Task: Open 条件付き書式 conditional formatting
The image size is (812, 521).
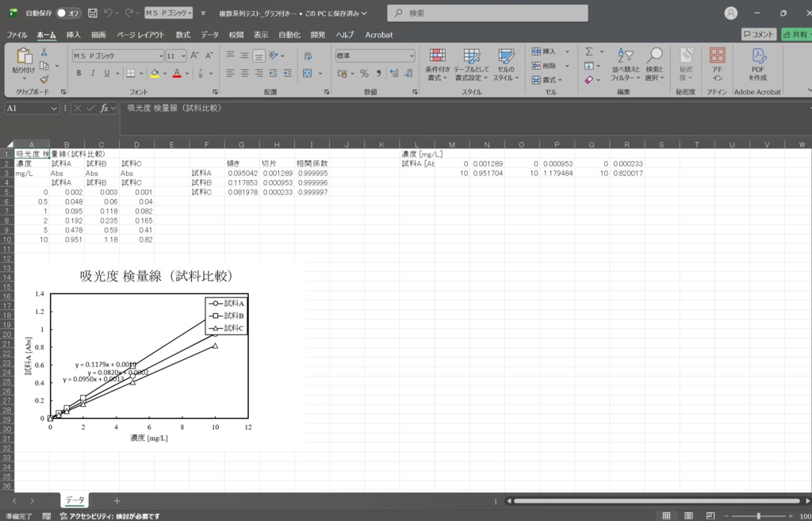Action: [x=437, y=65]
